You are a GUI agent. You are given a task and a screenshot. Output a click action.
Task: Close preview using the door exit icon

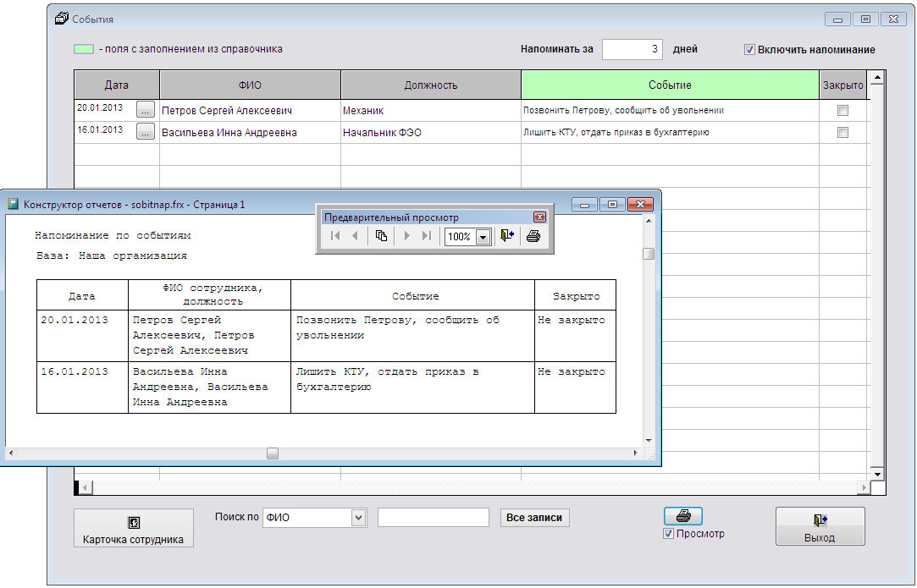pyautogui.click(x=507, y=237)
